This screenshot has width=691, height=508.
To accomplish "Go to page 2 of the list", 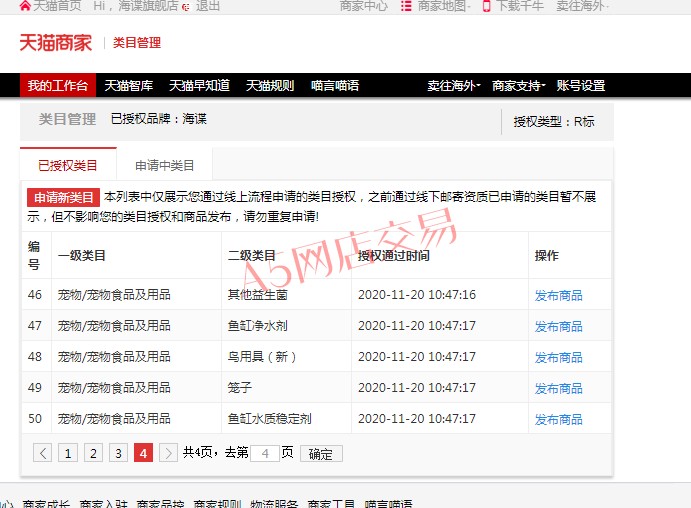I will point(93,453).
